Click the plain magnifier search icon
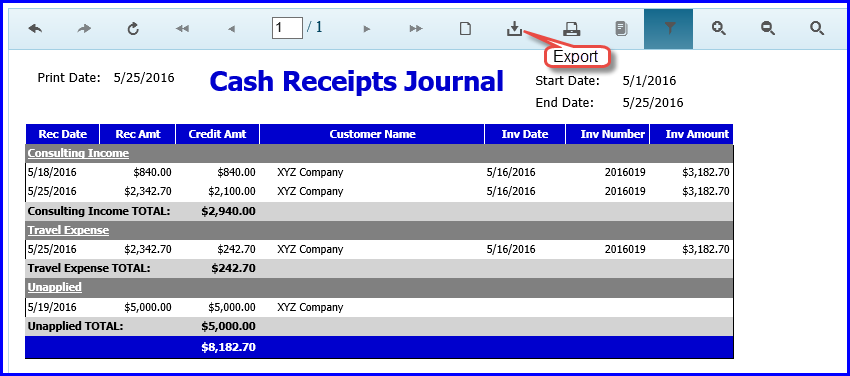 pyautogui.click(x=817, y=29)
